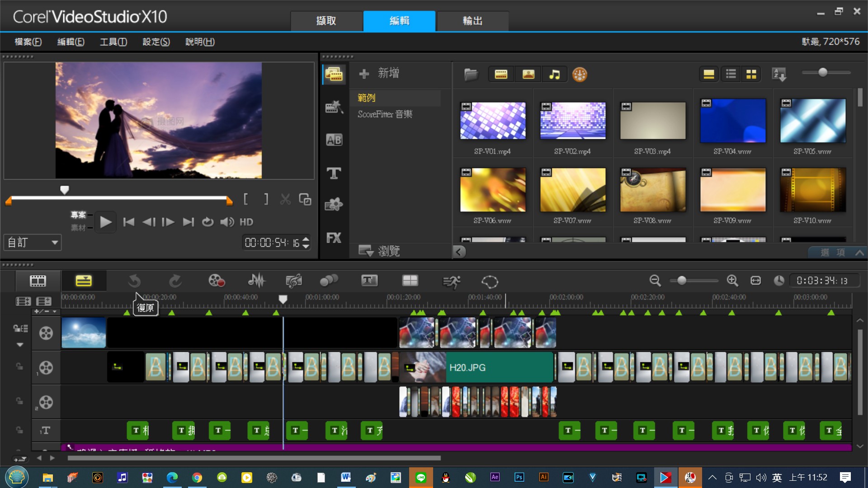Set mark-in with left bracket

pyautogui.click(x=246, y=199)
